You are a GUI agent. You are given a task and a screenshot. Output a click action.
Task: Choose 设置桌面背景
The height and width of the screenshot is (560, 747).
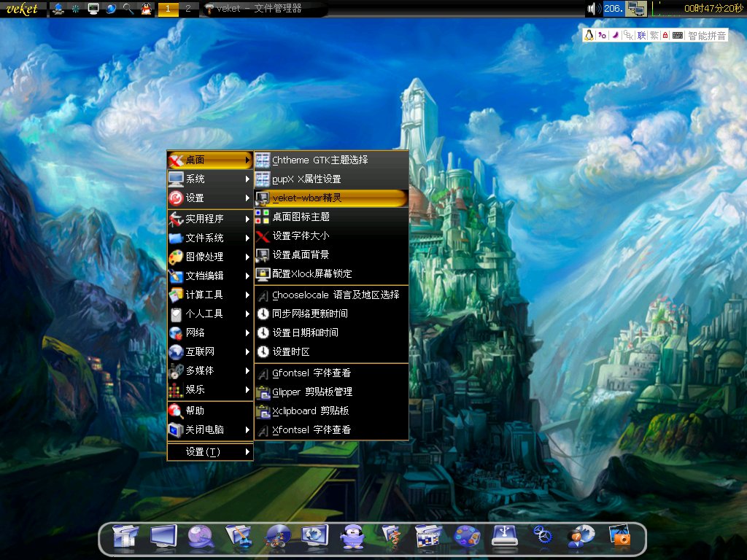(x=332, y=255)
